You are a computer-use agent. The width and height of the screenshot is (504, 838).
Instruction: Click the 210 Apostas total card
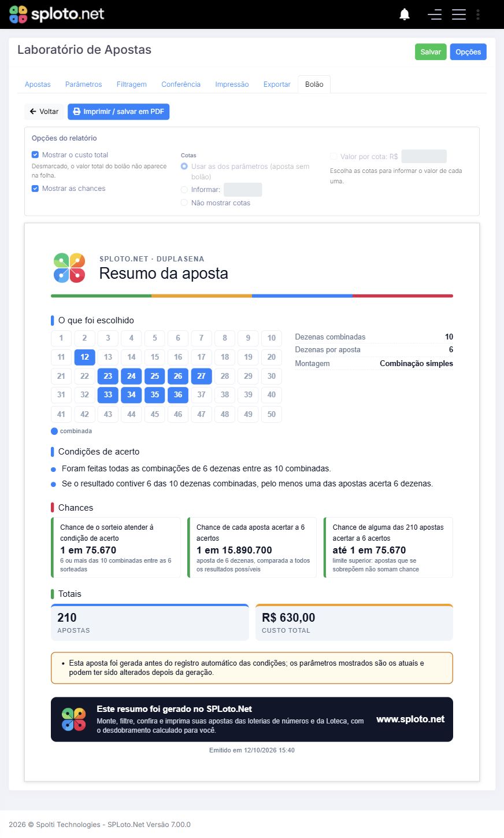pyautogui.click(x=150, y=622)
